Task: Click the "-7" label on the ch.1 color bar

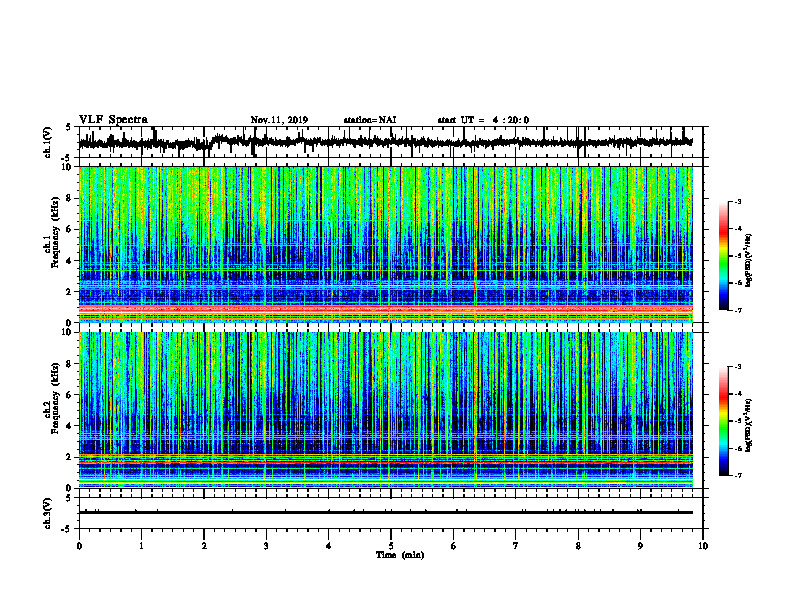Action: (x=738, y=311)
